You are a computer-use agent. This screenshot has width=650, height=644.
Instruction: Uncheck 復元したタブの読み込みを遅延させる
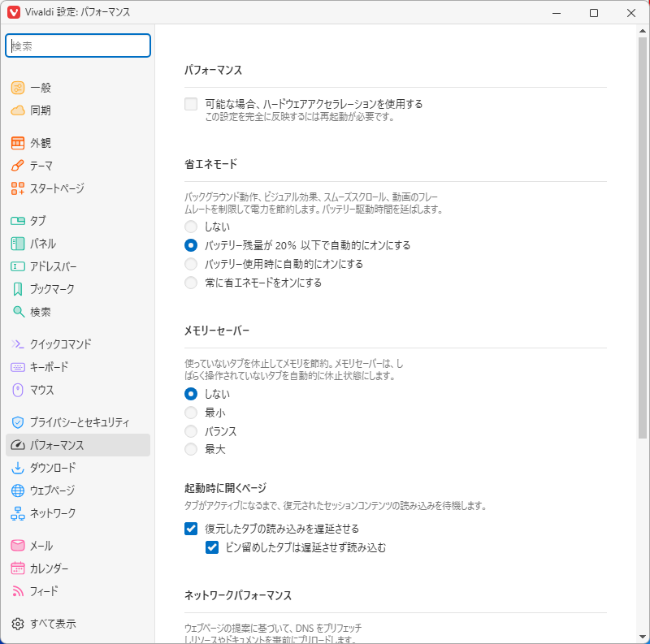(191, 529)
